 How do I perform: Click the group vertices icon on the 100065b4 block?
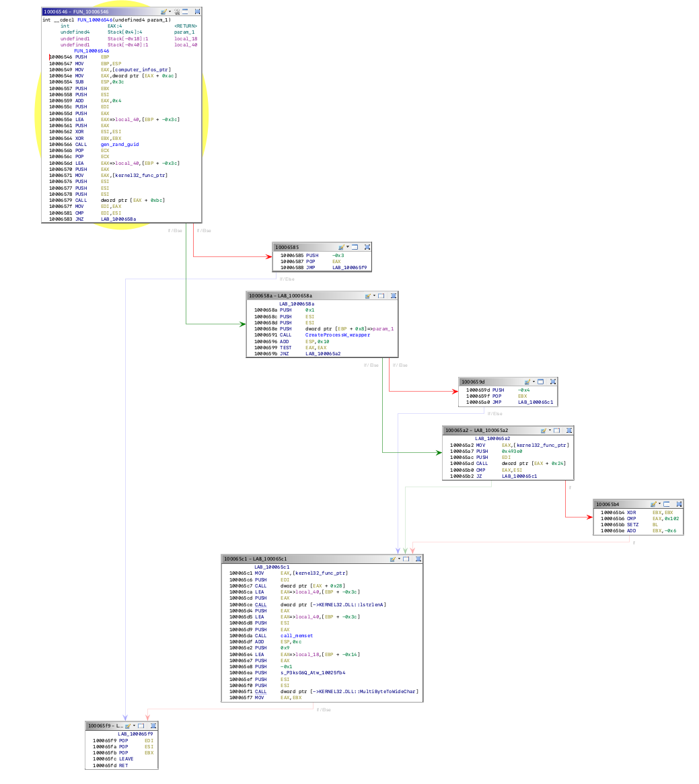click(x=679, y=503)
